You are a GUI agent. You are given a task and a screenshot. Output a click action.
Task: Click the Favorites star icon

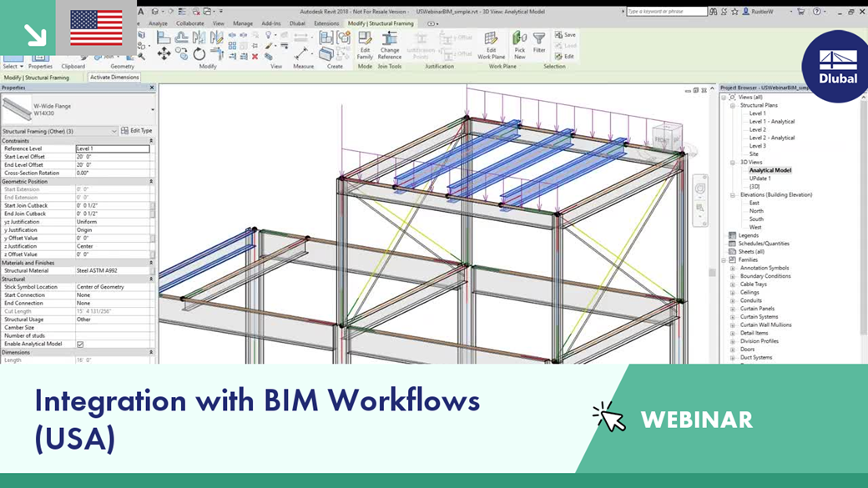[x=734, y=12]
